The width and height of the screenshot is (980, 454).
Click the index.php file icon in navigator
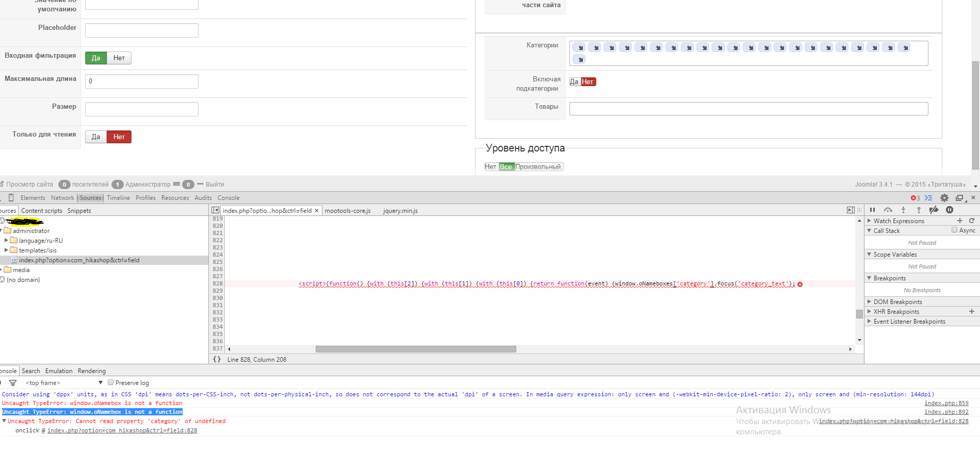(14, 260)
